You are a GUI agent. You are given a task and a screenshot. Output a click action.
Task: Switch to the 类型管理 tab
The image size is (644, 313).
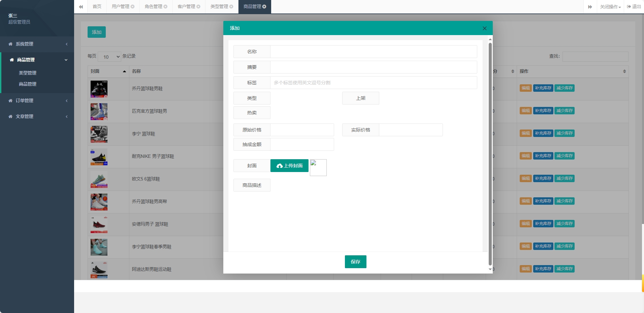coord(219,7)
